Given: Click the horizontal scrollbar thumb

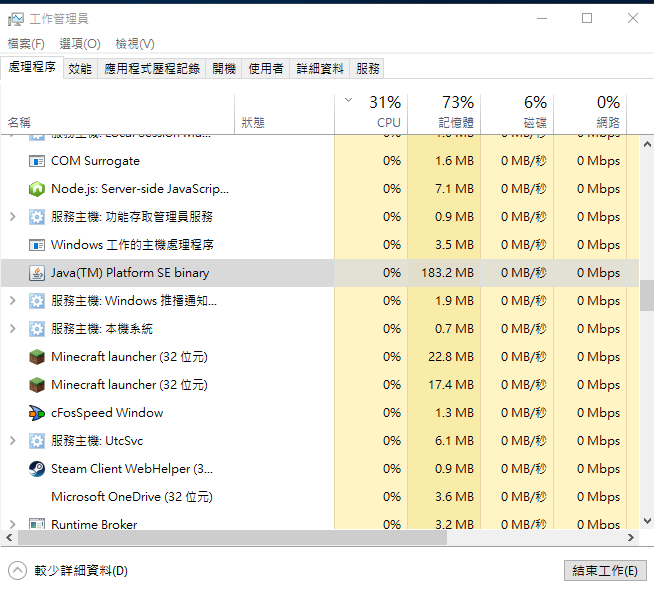Looking at the screenshot, I should coord(232,538).
